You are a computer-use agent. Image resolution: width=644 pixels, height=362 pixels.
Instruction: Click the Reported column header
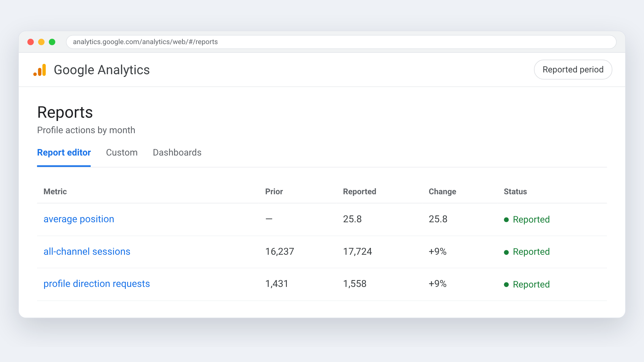point(360,192)
